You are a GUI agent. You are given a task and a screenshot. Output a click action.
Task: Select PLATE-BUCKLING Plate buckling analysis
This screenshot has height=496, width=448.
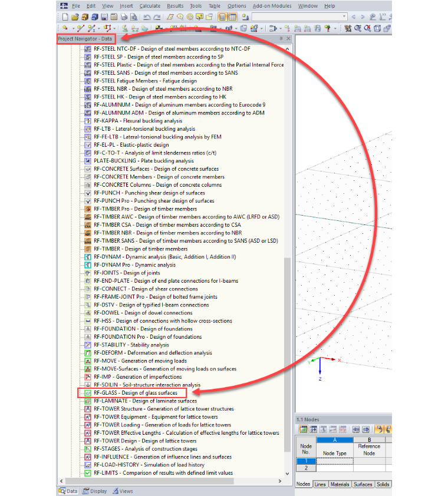tap(143, 161)
